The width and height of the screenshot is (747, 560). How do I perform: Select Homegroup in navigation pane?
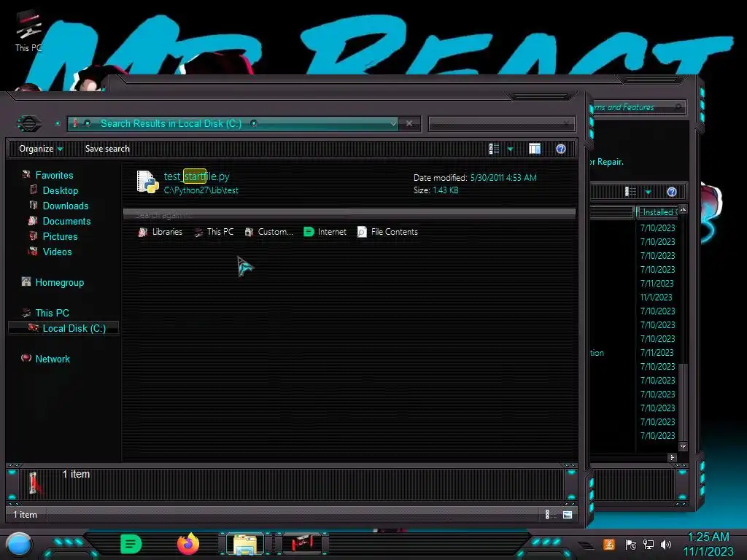(x=60, y=282)
